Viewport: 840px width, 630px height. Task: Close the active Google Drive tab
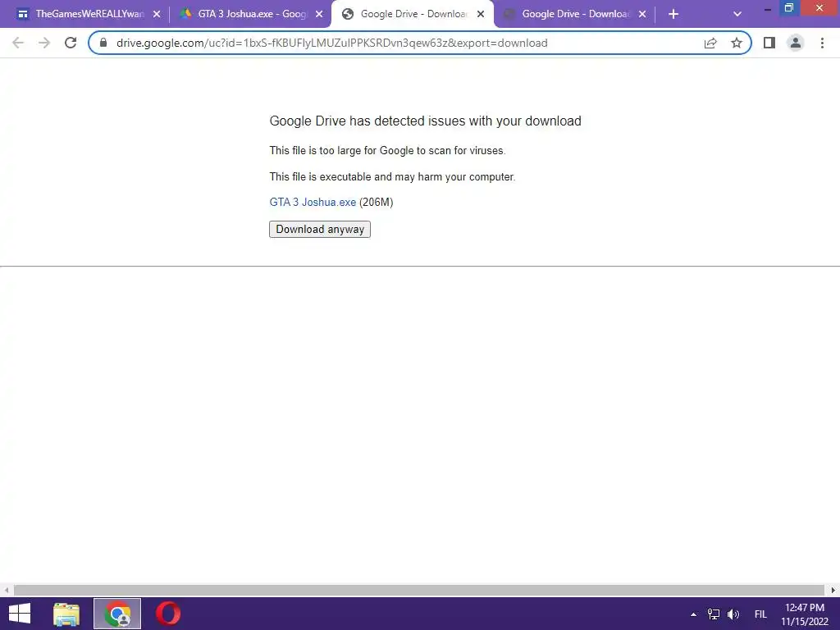click(x=481, y=14)
